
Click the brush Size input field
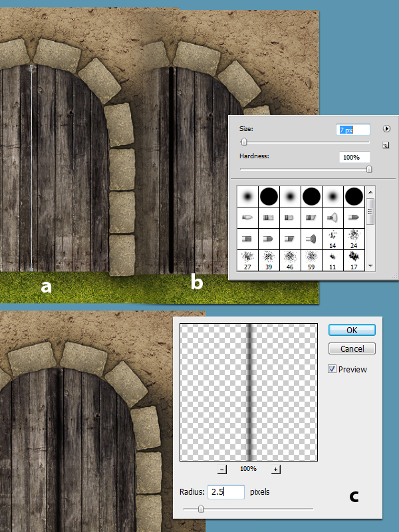[353, 130]
